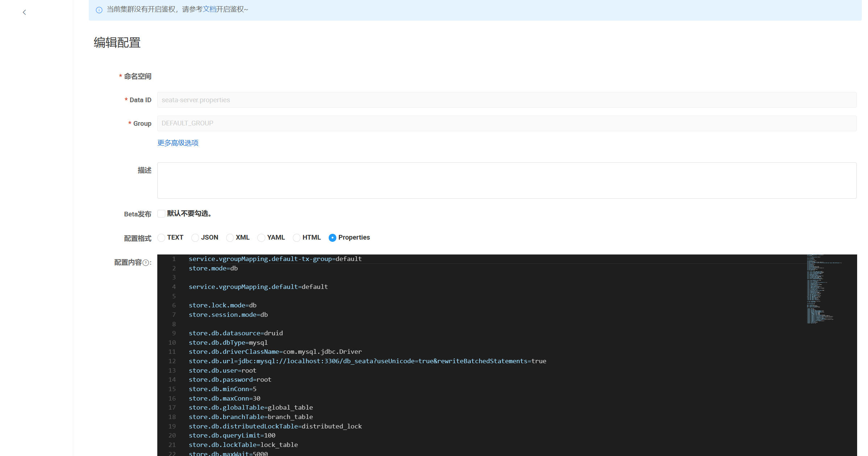Select the JSON format radio button

195,238
